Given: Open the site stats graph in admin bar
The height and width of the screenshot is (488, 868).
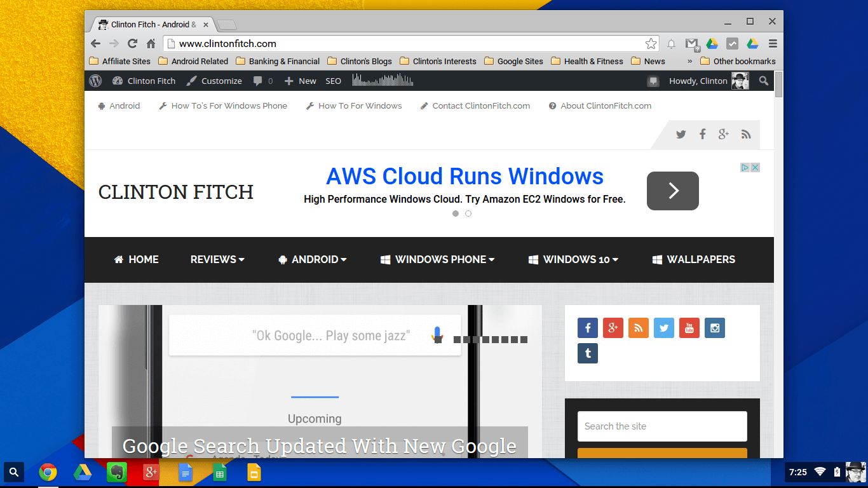Looking at the screenshot, I should 383,81.
